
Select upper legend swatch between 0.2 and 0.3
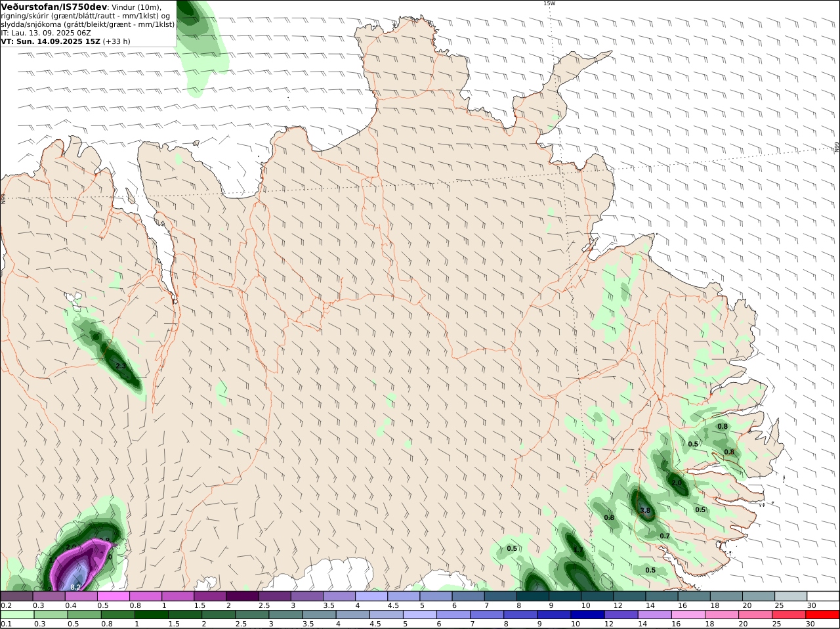click(x=17, y=596)
